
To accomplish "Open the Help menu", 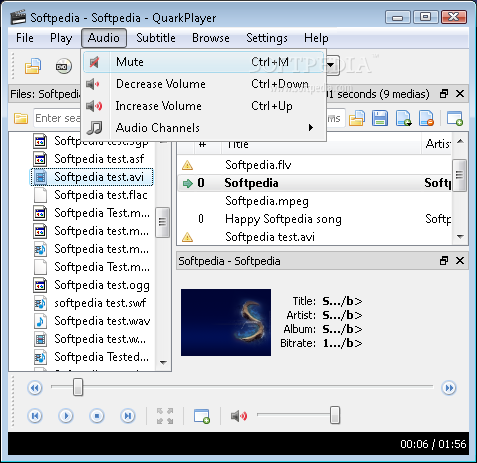I will point(316,38).
